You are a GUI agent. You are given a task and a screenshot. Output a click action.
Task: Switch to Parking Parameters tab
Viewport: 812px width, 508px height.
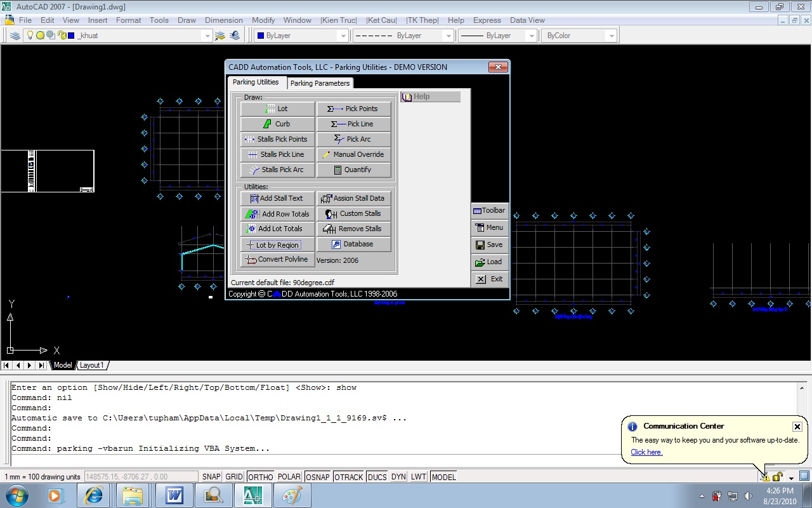(x=320, y=83)
